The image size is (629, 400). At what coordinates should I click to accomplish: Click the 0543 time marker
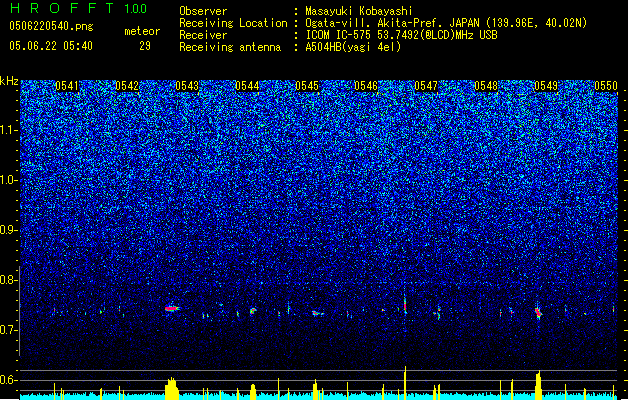tap(187, 86)
